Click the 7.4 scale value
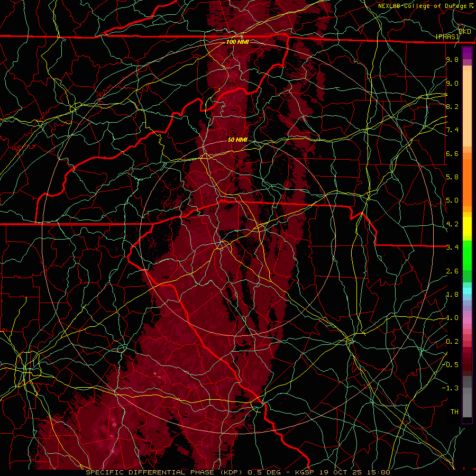The width and height of the screenshot is (476, 476). [x=452, y=130]
